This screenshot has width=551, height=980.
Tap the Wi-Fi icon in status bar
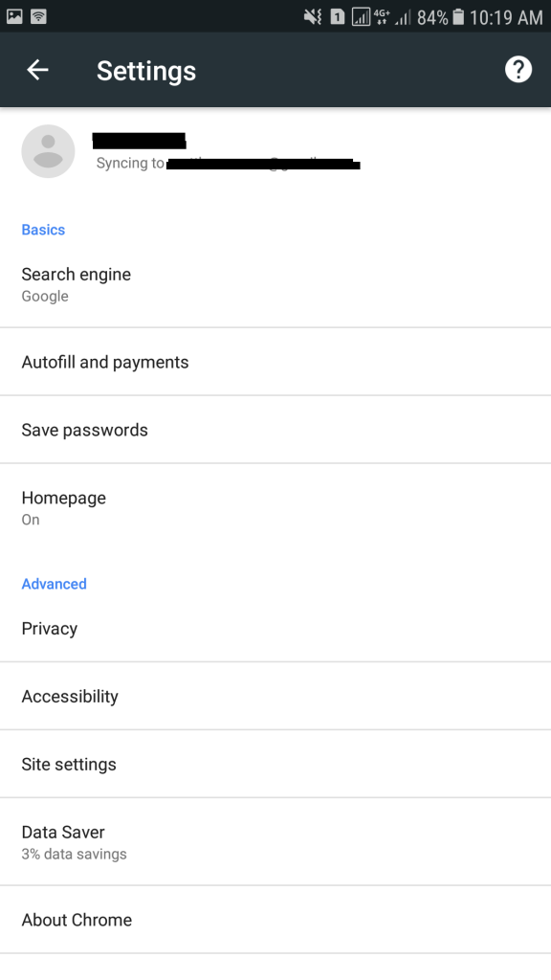coord(38,17)
